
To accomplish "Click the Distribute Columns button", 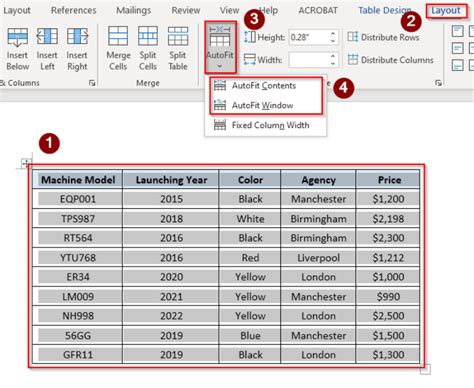I will tap(391, 60).
